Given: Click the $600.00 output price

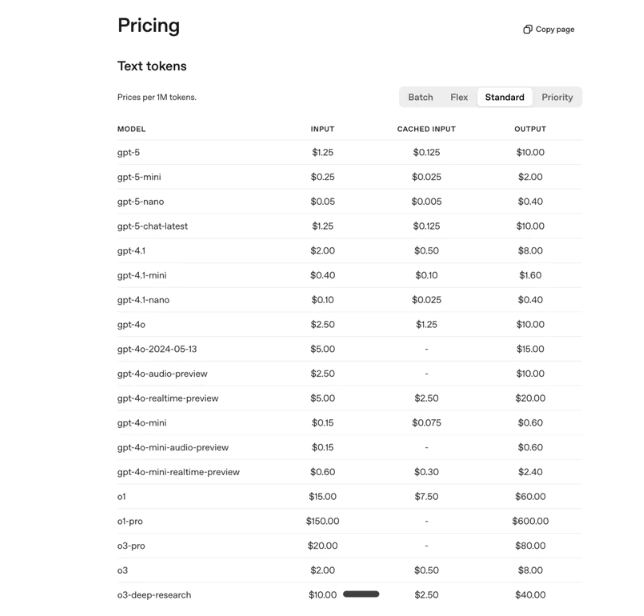Looking at the screenshot, I should point(530,521).
